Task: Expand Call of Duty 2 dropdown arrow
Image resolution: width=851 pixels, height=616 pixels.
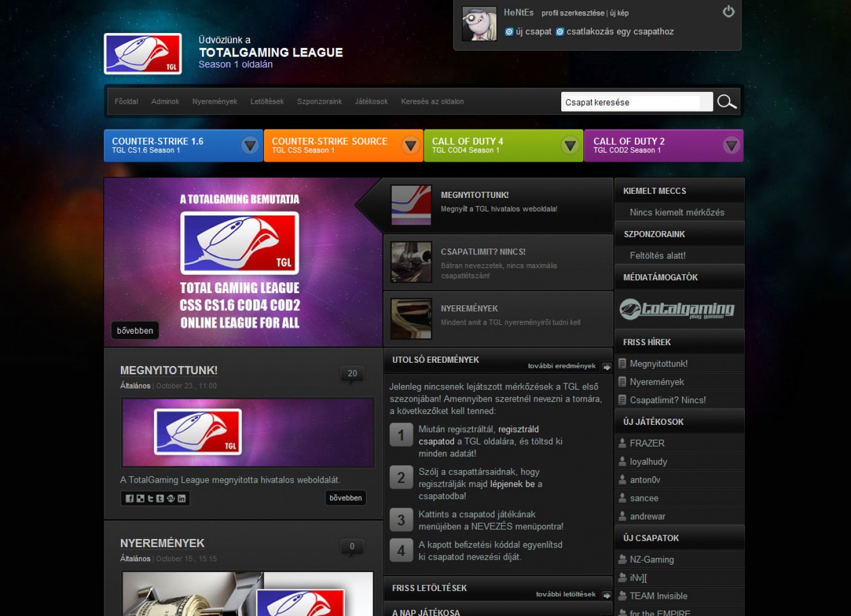Action: (x=731, y=145)
